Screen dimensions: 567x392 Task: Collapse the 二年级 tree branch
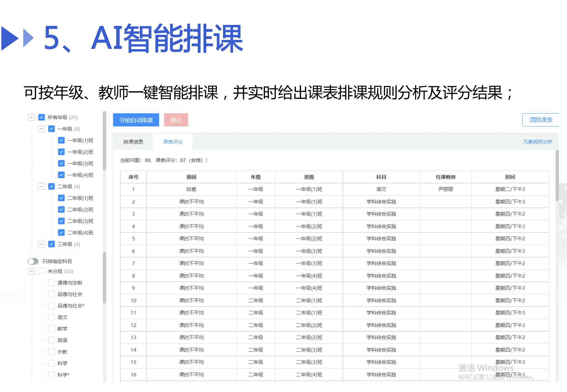click(41, 187)
